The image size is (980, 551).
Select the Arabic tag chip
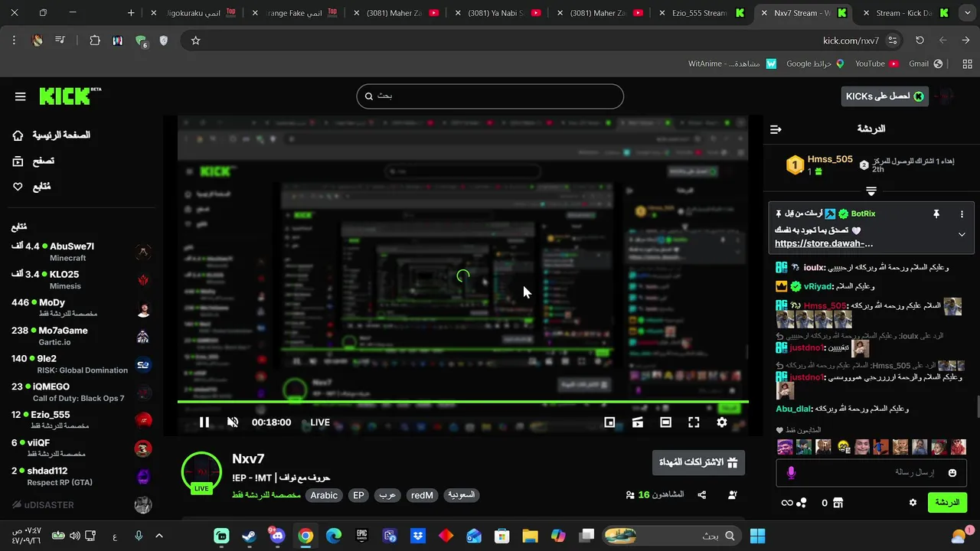[x=324, y=495]
